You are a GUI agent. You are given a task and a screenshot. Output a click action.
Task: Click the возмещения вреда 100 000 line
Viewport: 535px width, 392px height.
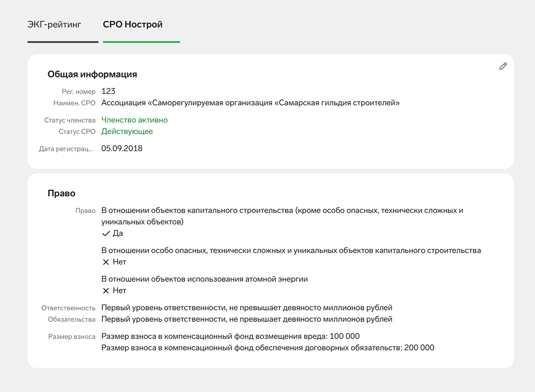tap(230, 336)
